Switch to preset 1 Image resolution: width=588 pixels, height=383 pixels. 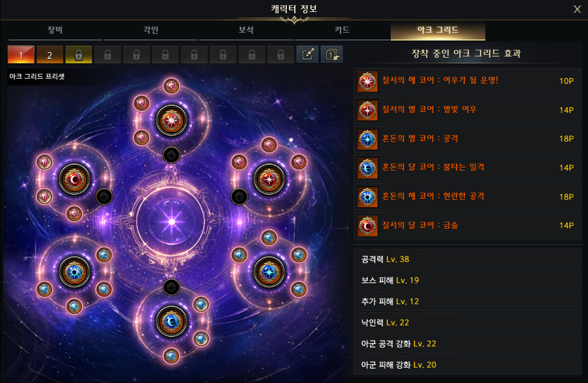[21, 55]
